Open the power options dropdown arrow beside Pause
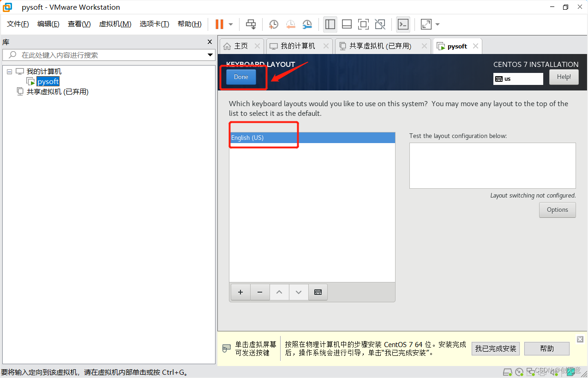 tap(231, 24)
